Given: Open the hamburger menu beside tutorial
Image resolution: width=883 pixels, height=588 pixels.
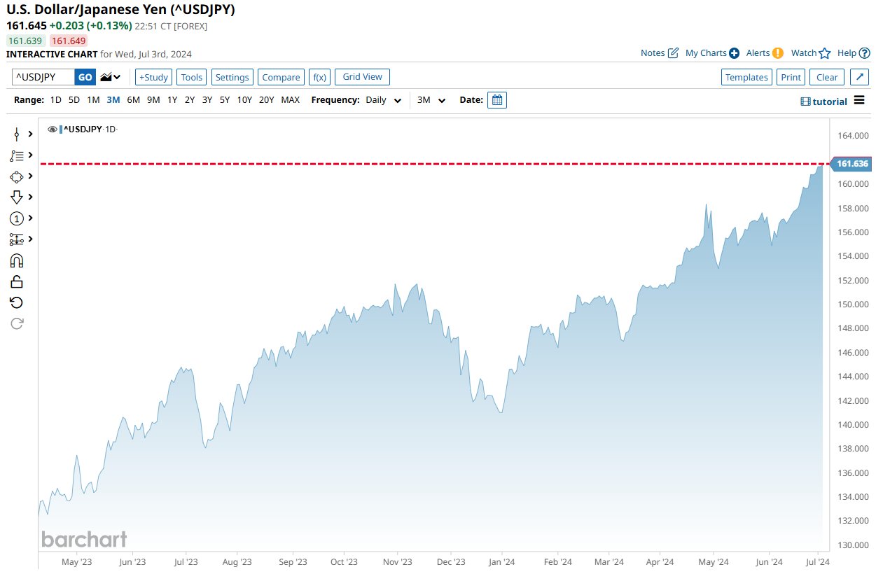Looking at the screenshot, I should [x=859, y=100].
